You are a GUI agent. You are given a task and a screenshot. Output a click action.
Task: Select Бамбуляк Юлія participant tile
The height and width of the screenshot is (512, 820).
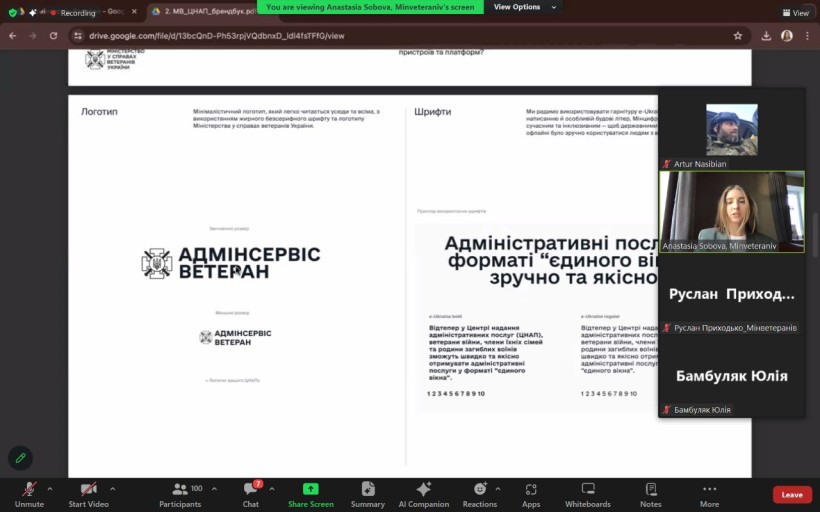coord(732,376)
